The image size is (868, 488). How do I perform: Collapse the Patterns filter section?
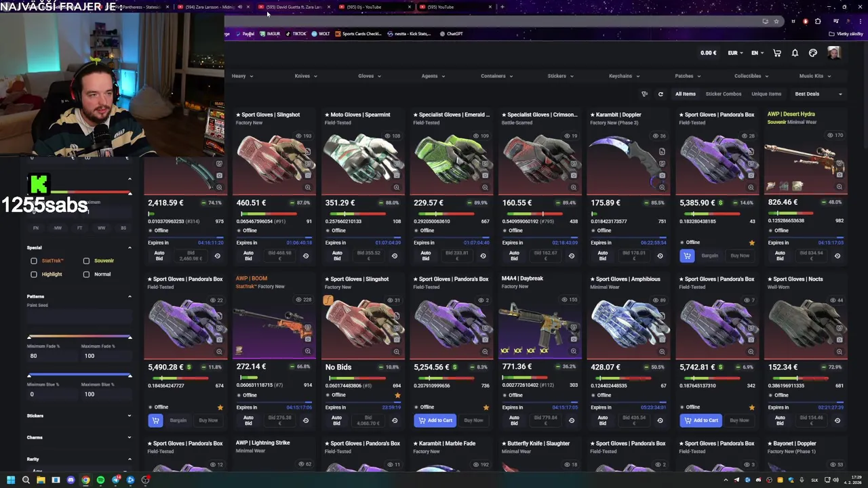tap(79, 296)
